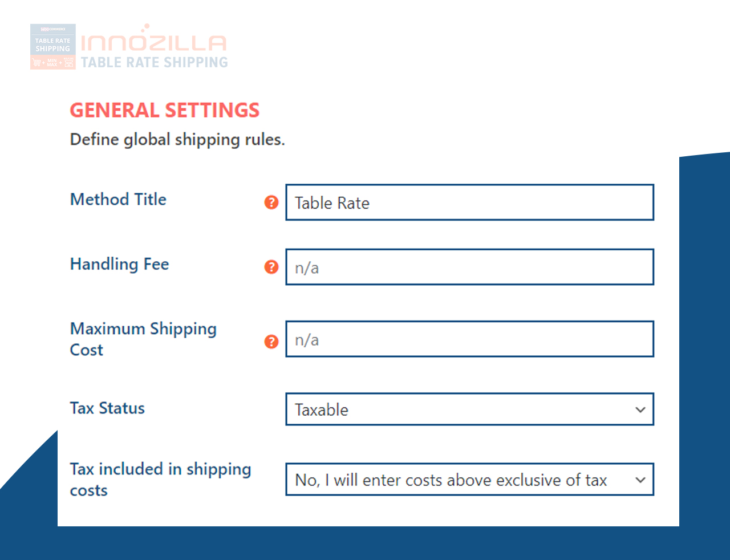
Task: Click the Table Rate Shipping logo thumbnail
Action: pos(53,47)
